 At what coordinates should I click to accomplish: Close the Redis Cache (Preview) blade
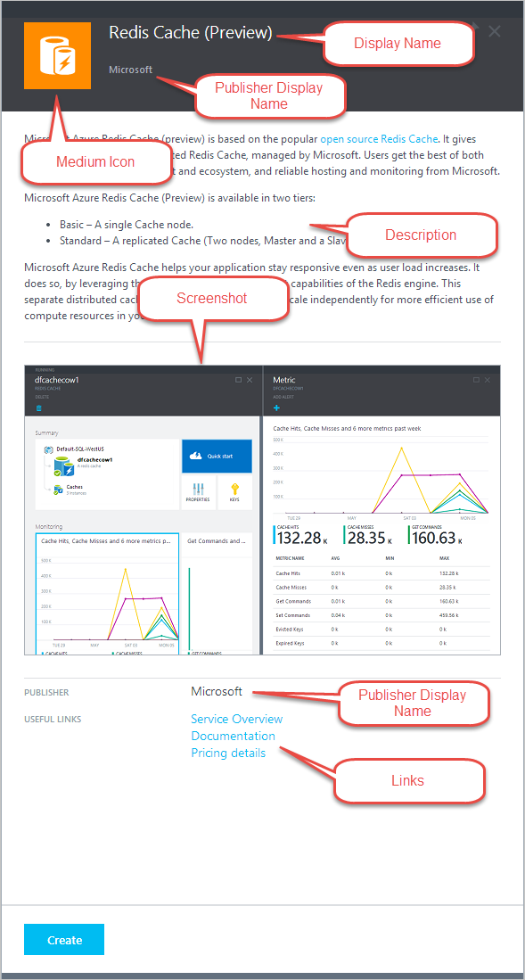(495, 31)
